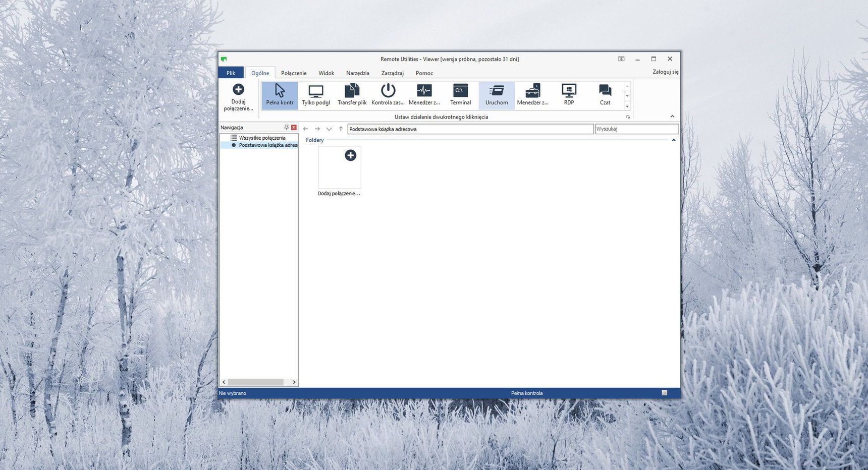This screenshot has height=470, width=868.
Task: Open the Pomoc tab
Action: (424, 73)
